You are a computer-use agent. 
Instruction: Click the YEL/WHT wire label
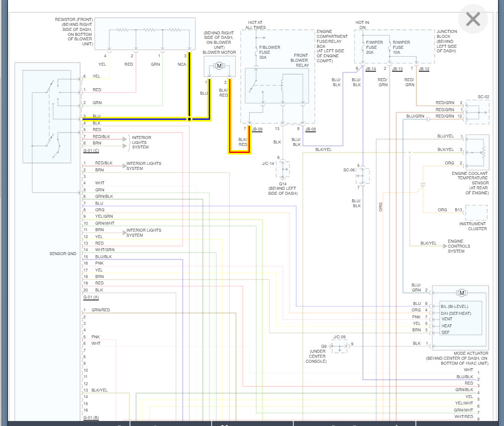coord(464,403)
